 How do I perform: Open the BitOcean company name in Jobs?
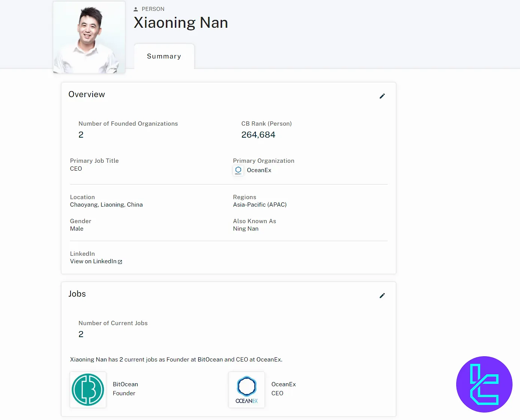click(125, 384)
